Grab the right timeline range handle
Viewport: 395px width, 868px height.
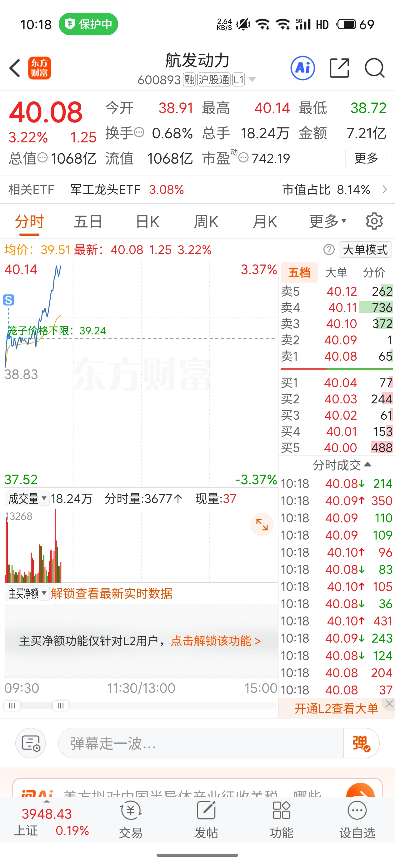click(61, 705)
